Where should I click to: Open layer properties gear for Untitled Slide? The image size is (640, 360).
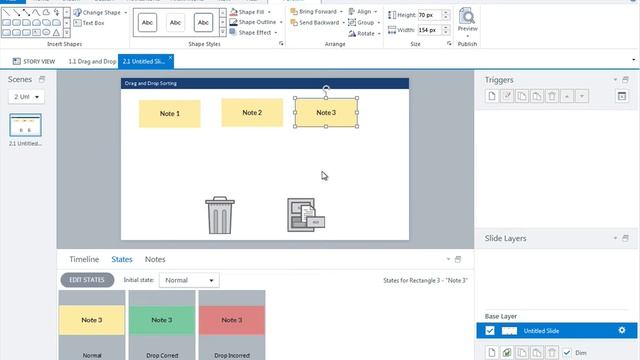click(x=622, y=330)
